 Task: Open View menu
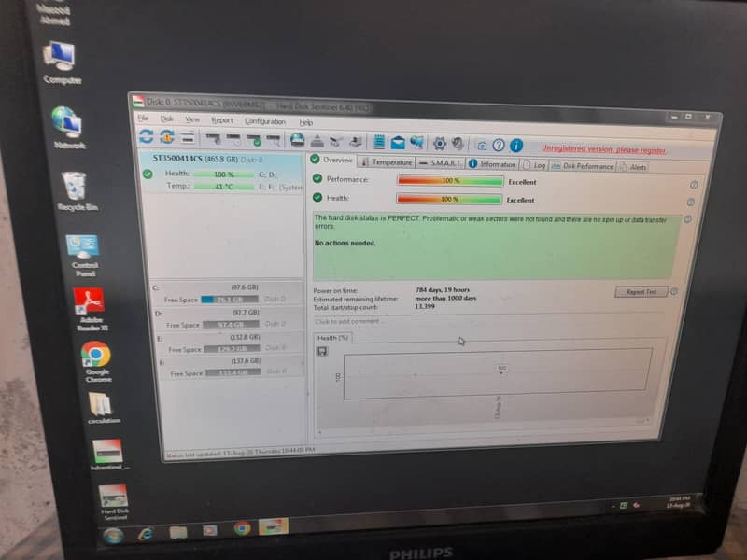pos(192,119)
